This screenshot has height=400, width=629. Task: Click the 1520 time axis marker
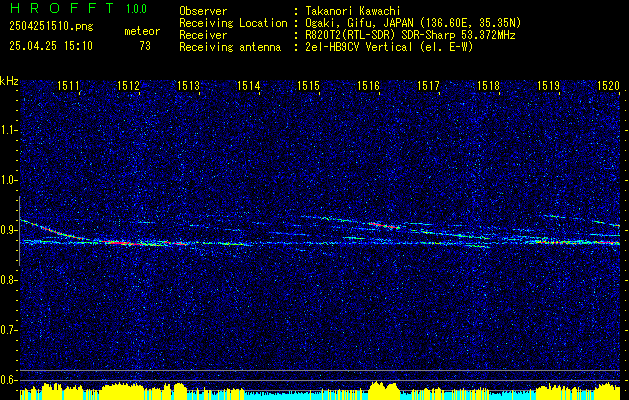tap(609, 85)
